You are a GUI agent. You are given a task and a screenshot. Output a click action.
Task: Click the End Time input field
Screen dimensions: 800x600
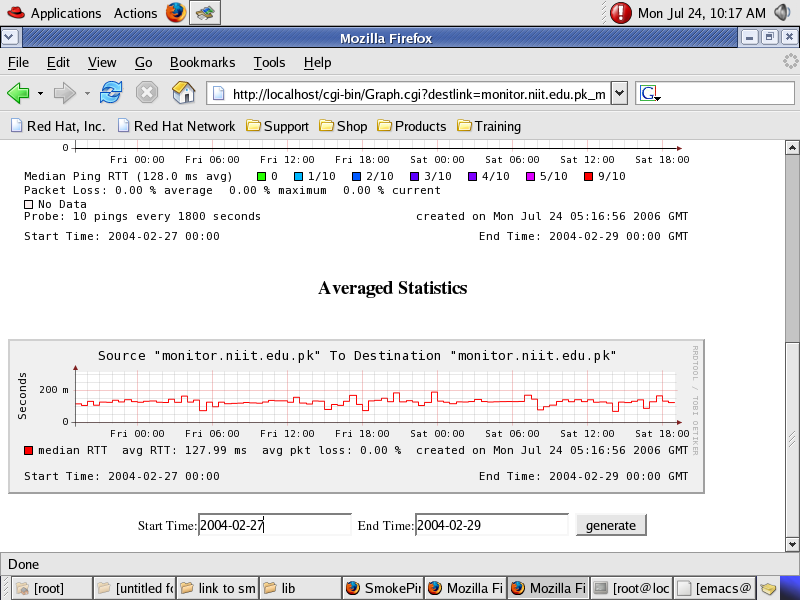click(491, 525)
